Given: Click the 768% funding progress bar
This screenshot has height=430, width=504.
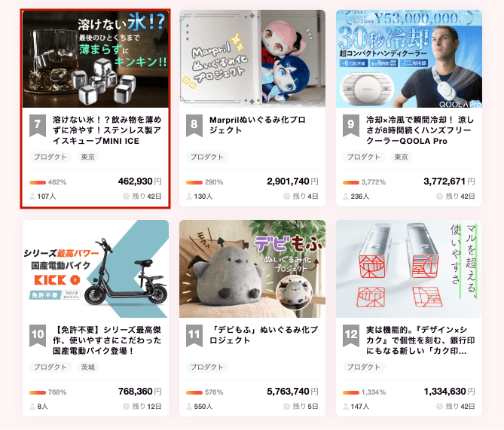Looking at the screenshot, I should [x=38, y=392].
